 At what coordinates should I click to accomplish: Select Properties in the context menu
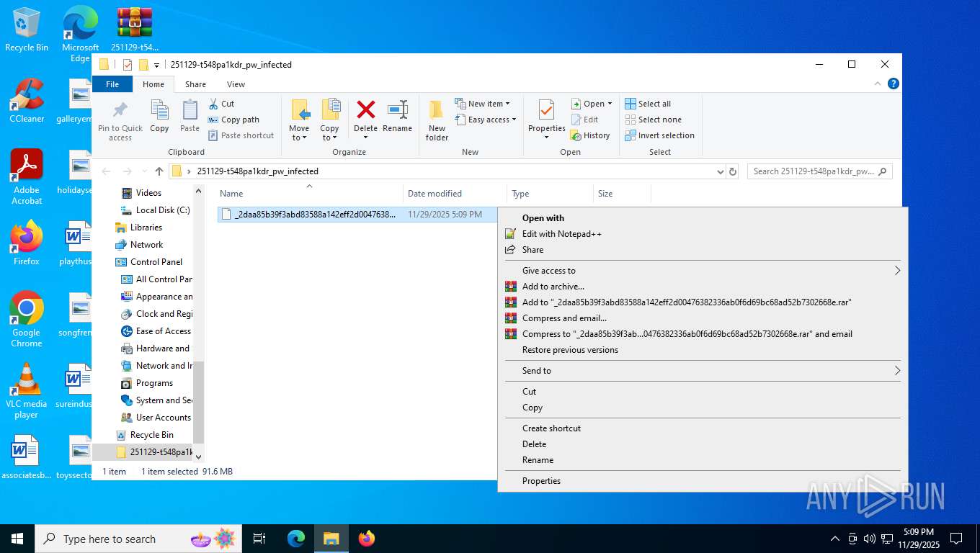[703, 481]
